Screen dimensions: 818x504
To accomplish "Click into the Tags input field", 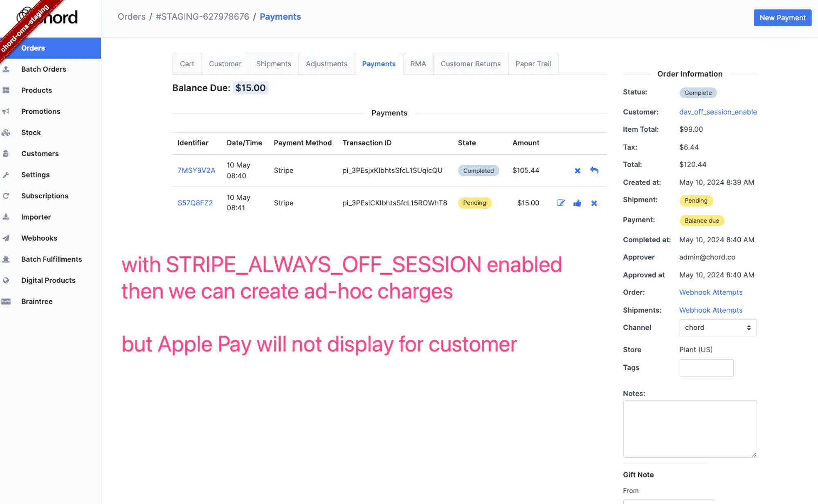I will 706,368.
